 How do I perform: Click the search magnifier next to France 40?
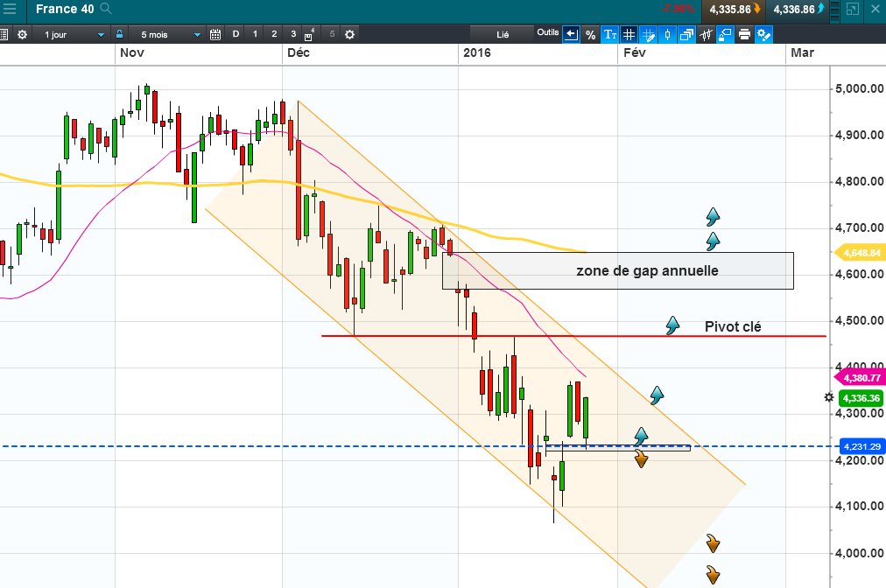tap(106, 9)
